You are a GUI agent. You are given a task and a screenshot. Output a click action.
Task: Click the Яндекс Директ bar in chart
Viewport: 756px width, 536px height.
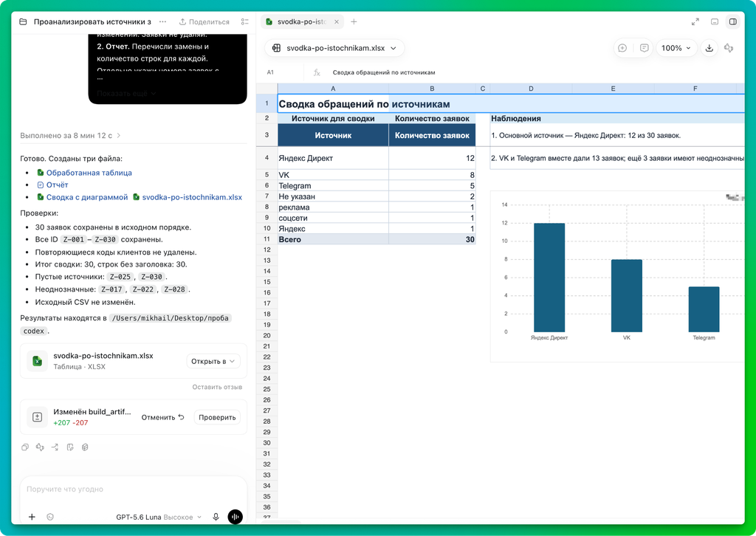click(549, 278)
